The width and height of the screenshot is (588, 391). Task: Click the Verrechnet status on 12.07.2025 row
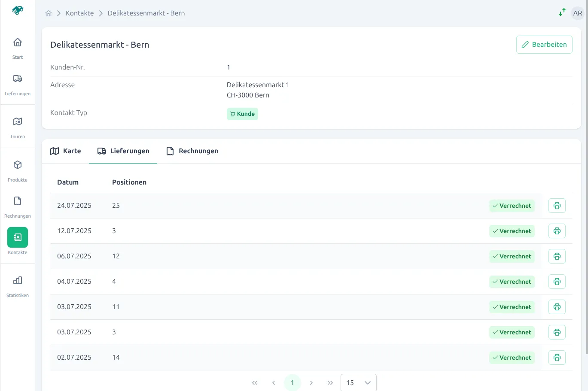[512, 231]
